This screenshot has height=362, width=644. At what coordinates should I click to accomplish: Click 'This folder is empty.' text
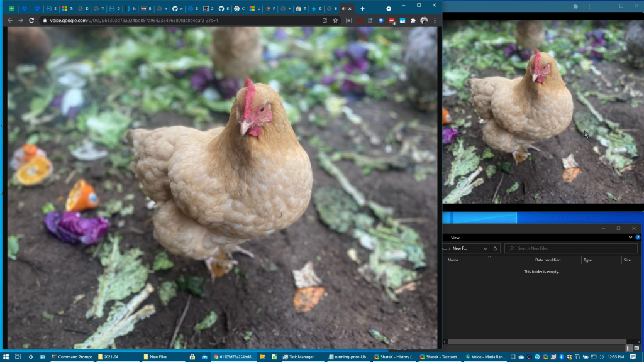541,271
